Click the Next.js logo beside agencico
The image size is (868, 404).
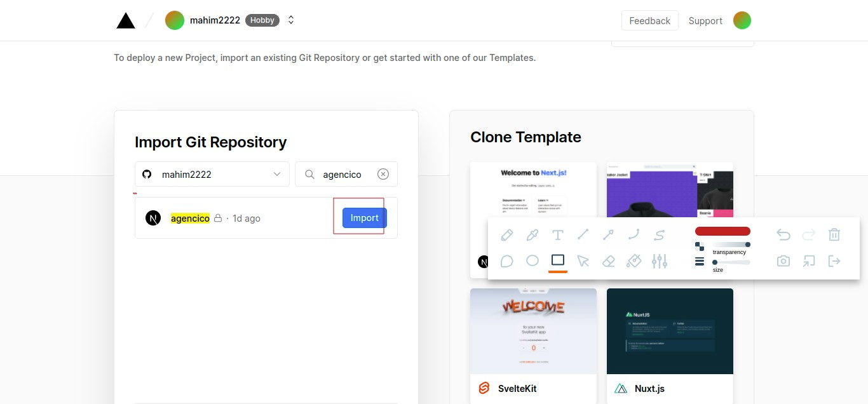(x=153, y=218)
